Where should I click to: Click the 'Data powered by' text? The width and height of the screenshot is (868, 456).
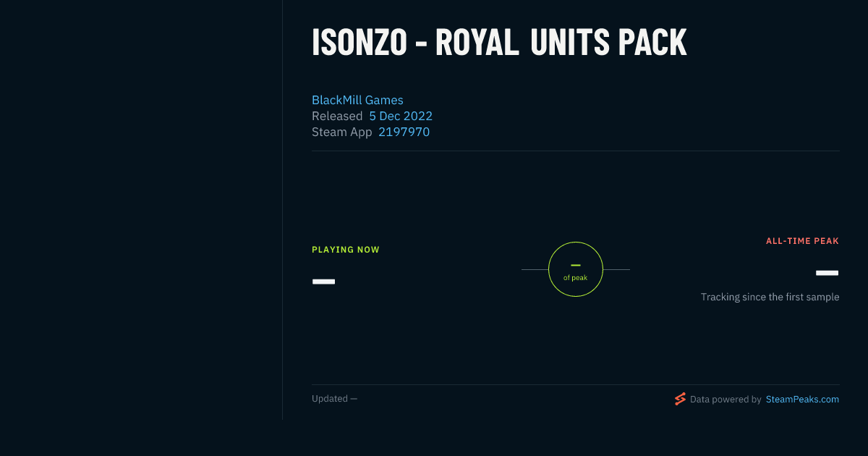726,399
